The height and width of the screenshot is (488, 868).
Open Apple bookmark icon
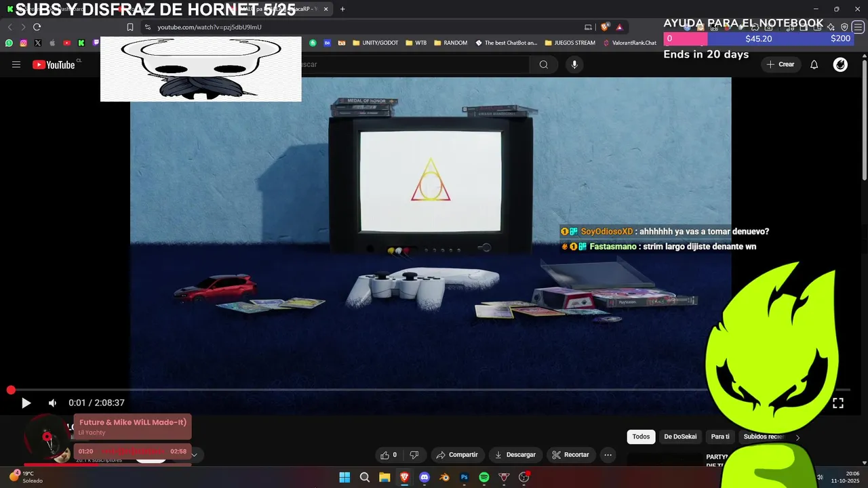[52, 43]
